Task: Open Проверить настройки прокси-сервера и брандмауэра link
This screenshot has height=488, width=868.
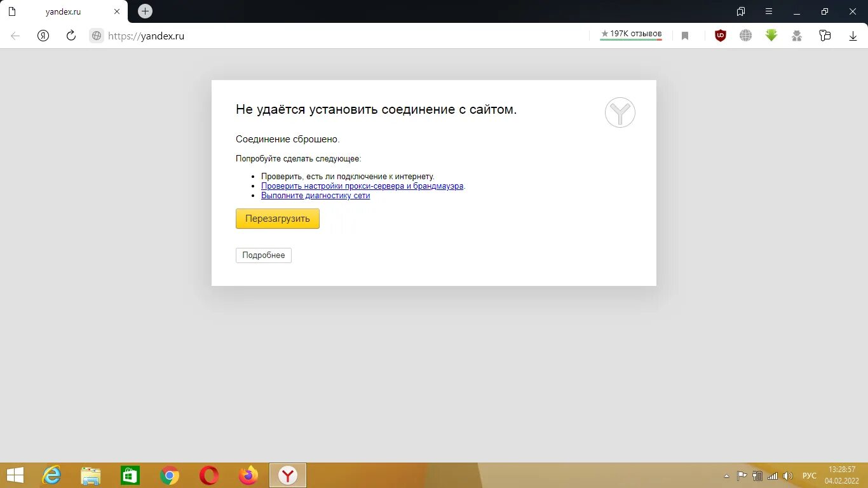Action: pos(362,186)
